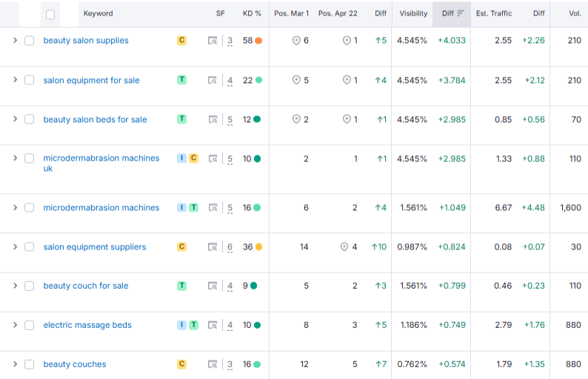Open SERP view icon for electric massage beds
This screenshot has width=588, height=379.
point(213,325)
